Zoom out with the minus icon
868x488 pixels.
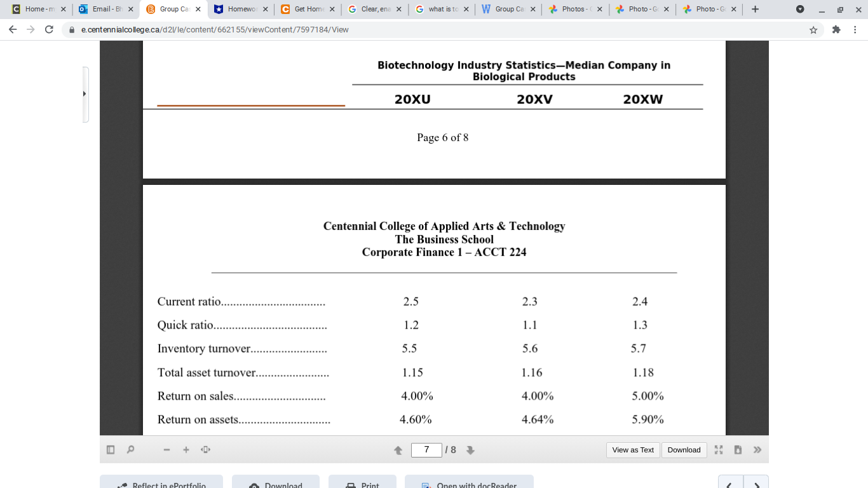[166, 450]
